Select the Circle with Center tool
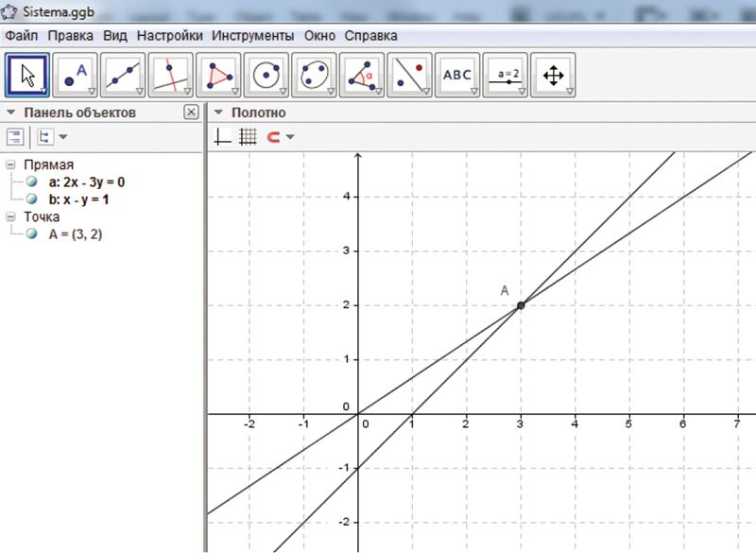This screenshot has width=756, height=553. coord(266,76)
